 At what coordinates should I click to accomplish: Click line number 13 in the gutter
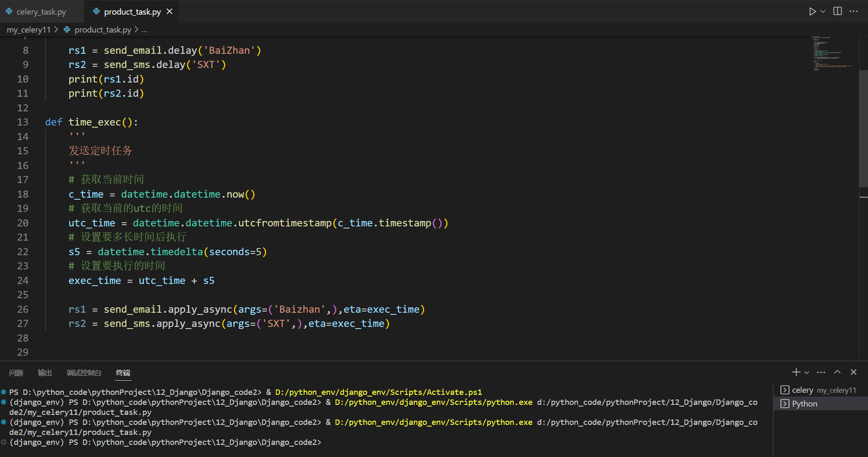[23, 122]
